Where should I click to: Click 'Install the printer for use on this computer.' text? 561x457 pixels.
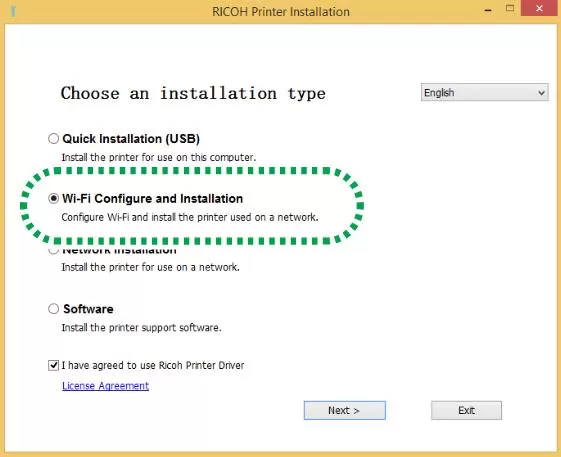159,157
